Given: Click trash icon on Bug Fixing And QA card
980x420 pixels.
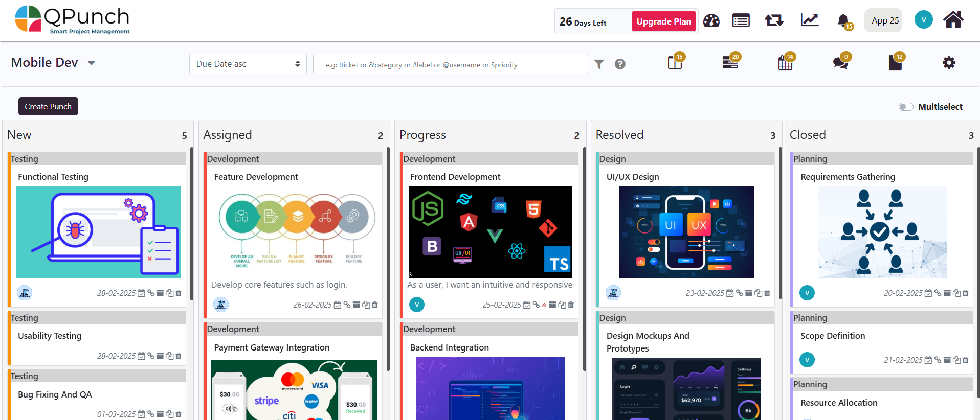Looking at the screenshot, I should click(x=179, y=414).
